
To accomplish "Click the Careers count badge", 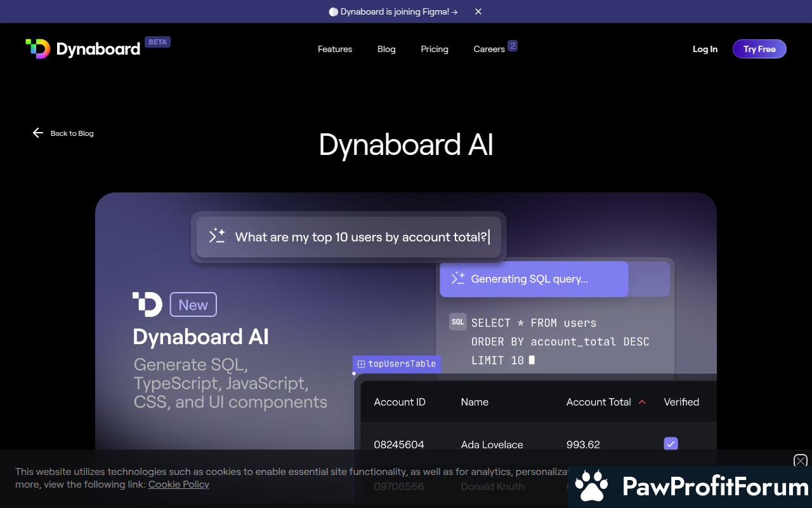I will [513, 46].
